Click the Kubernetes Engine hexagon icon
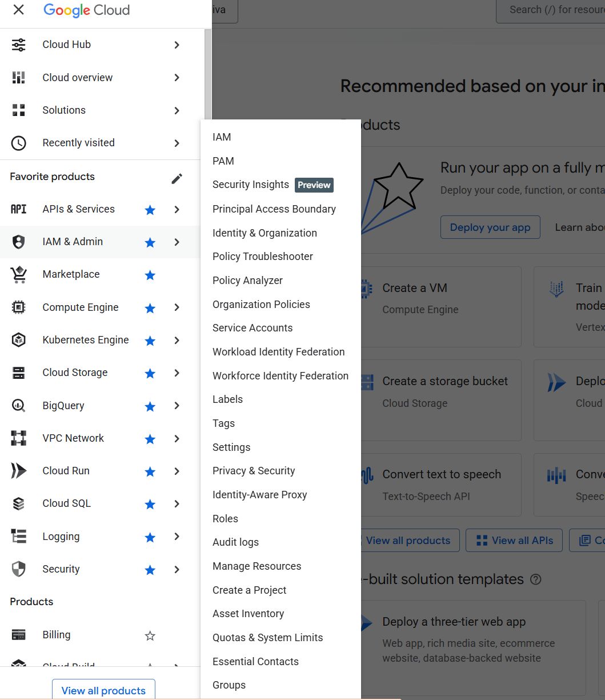The image size is (605, 700). point(19,339)
